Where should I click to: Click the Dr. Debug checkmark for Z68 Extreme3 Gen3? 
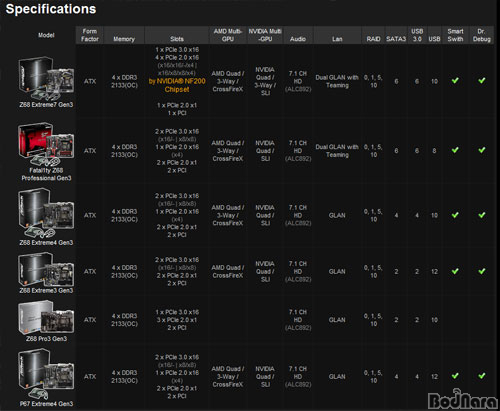482,271
